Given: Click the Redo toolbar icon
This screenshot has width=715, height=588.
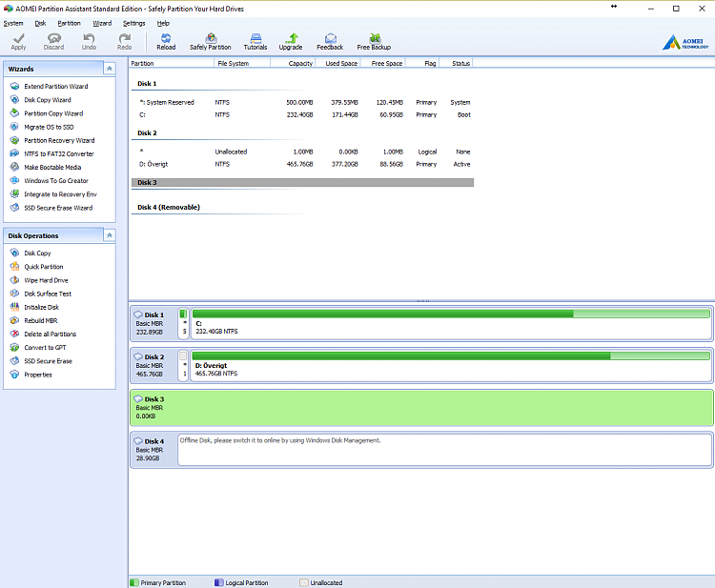Looking at the screenshot, I should coord(124,42).
